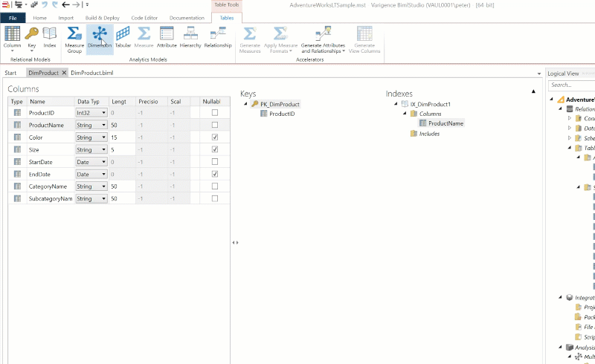
Task: Click the Includes folder icon under indexes
Action: click(414, 134)
